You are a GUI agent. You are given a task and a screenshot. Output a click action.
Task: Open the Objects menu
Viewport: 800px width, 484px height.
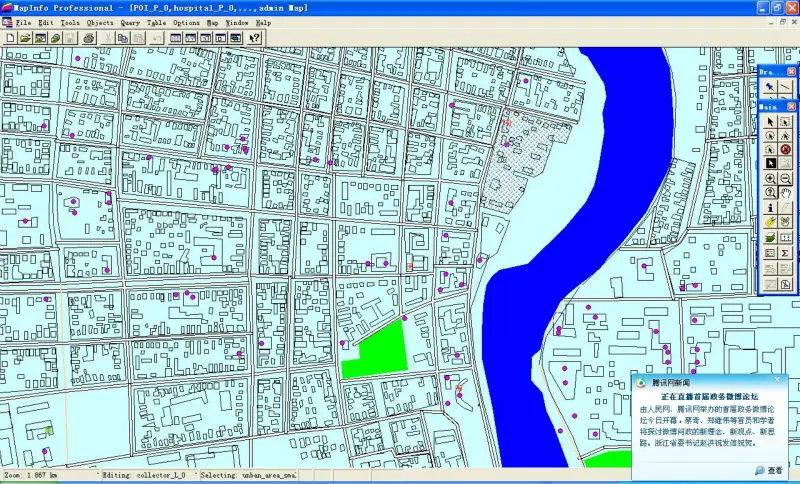tap(100, 22)
